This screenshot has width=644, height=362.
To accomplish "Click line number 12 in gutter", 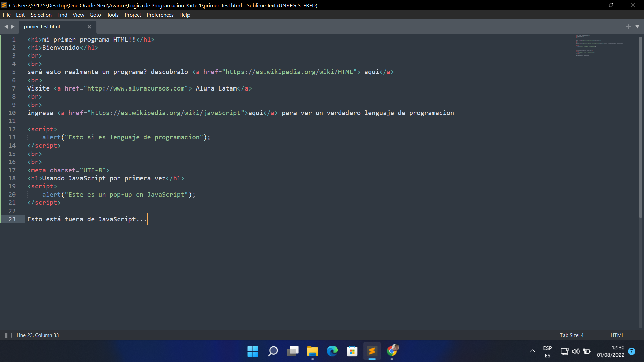I will click(12, 129).
